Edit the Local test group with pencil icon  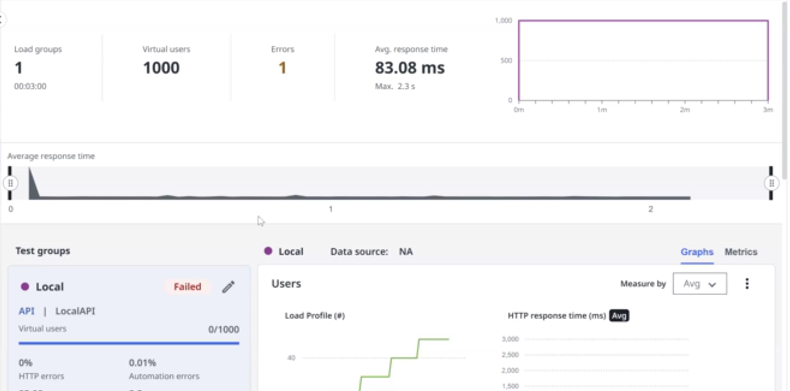(228, 287)
